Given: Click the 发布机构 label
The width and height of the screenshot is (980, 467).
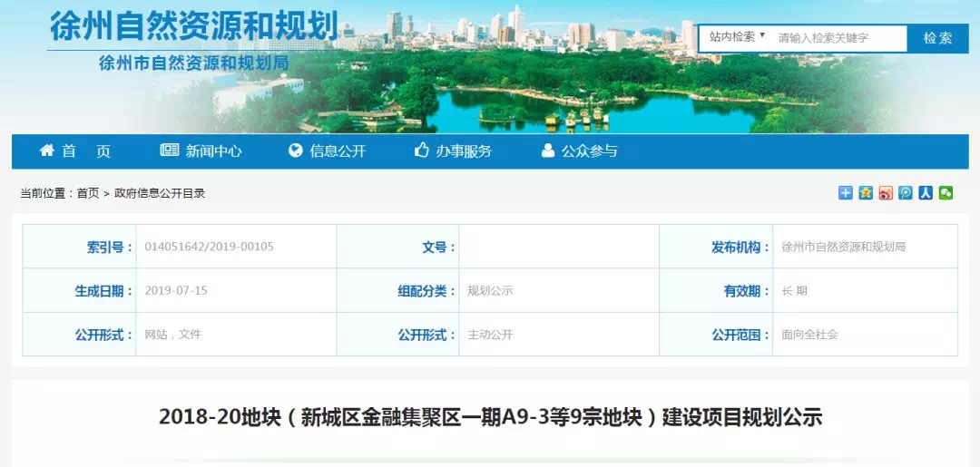Looking at the screenshot, I should [x=740, y=248].
